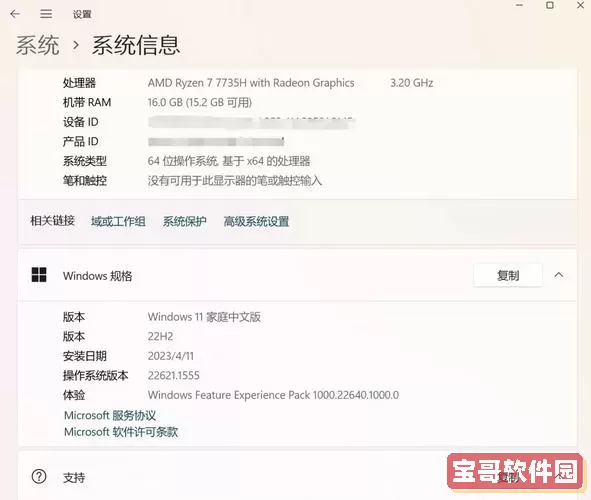
Task: Select the 3.20 GHz value
Action: [x=412, y=83]
